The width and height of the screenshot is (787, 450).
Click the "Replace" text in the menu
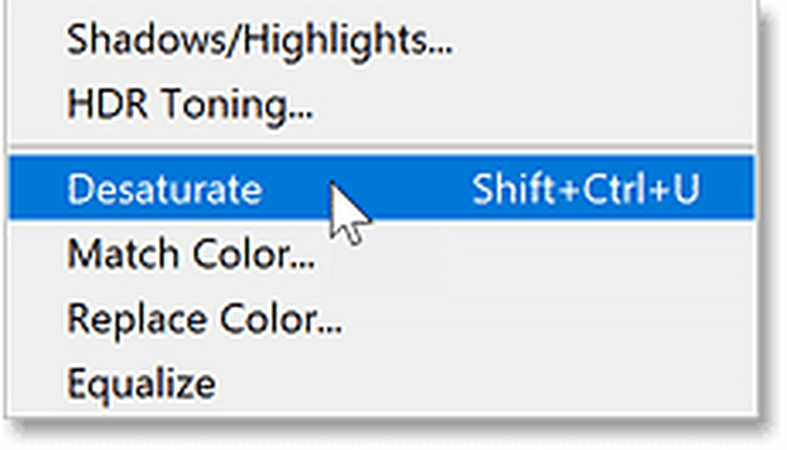pyautogui.click(x=122, y=318)
